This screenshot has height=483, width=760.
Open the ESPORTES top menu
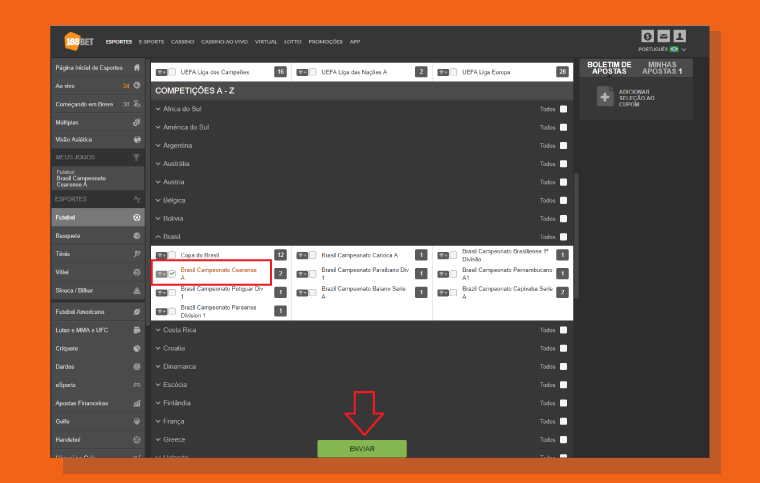pyautogui.click(x=119, y=42)
